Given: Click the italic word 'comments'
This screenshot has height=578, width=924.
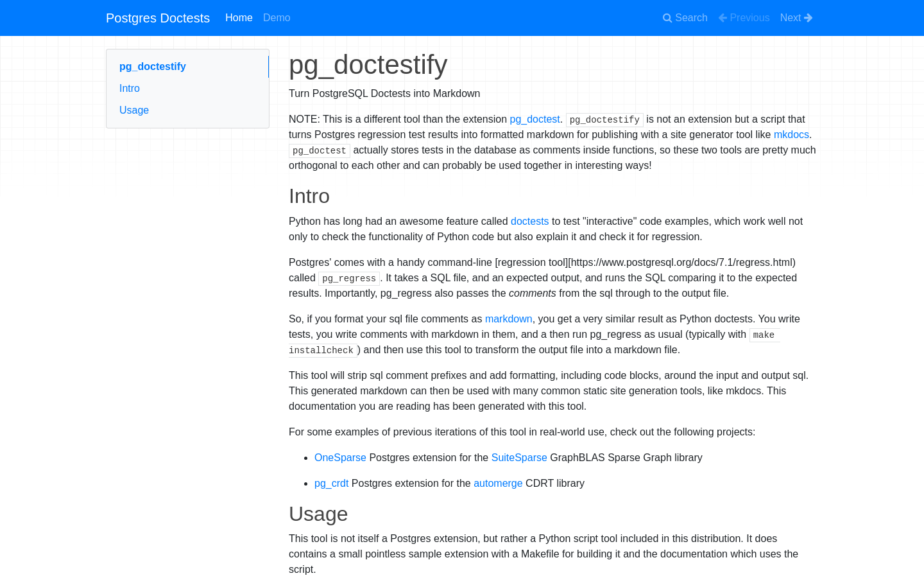Looking at the screenshot, I should 533,293.
